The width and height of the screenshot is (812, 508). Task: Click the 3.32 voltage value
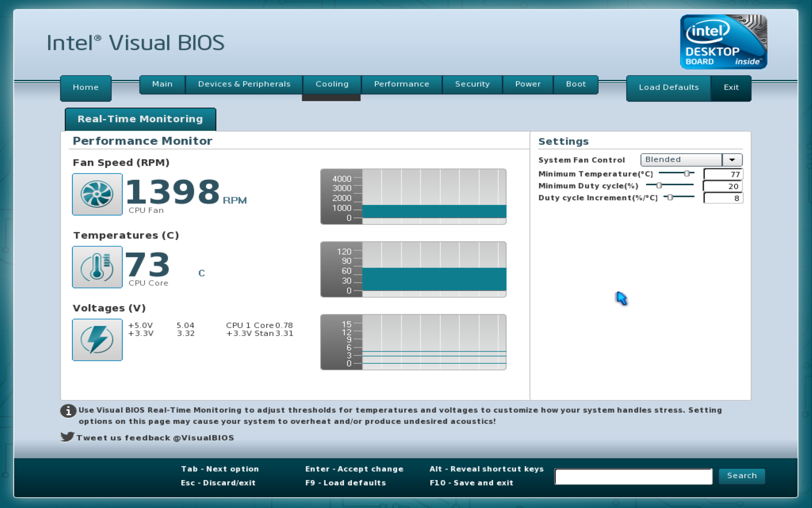[x=186, y=333]
